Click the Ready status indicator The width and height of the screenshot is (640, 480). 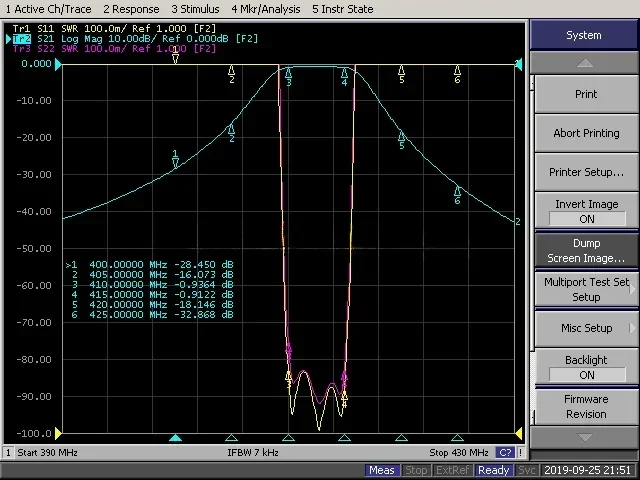coord(493,471)
